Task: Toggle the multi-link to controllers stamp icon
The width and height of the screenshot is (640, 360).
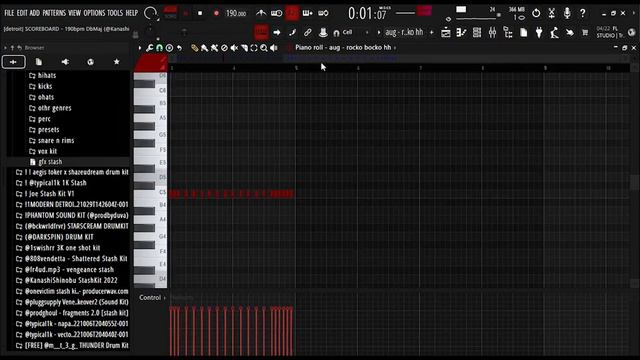Action: coord(323,32)
